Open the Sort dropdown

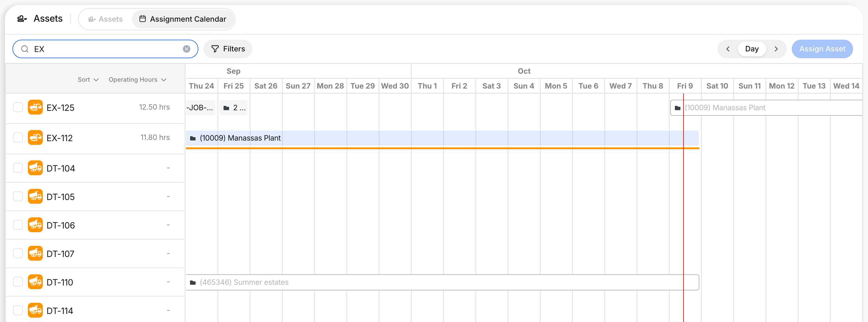88,80
